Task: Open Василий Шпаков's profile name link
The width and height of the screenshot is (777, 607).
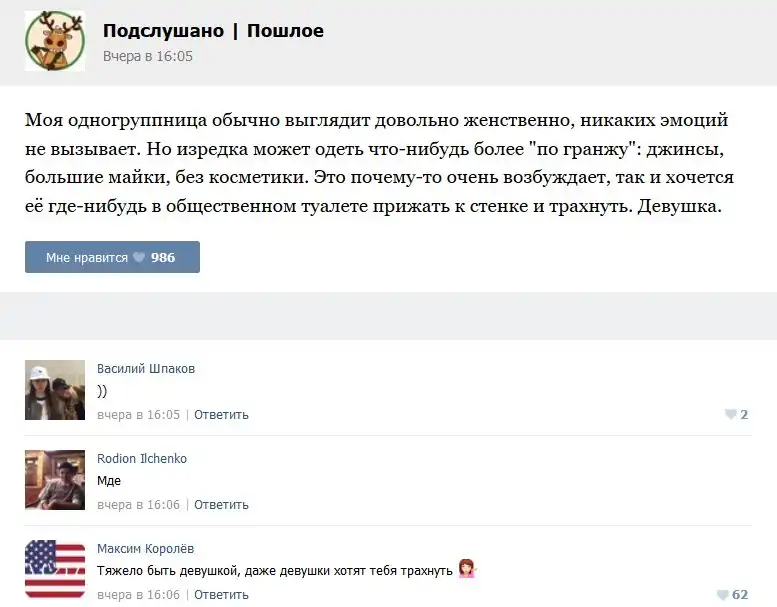Action: [x=146, y=369]
